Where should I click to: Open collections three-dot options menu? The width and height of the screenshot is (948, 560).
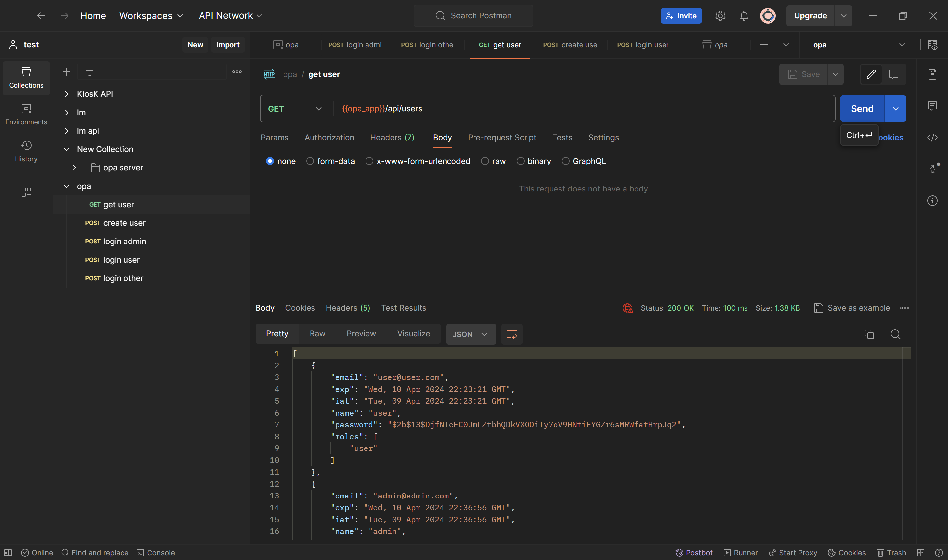coord(237,72)
